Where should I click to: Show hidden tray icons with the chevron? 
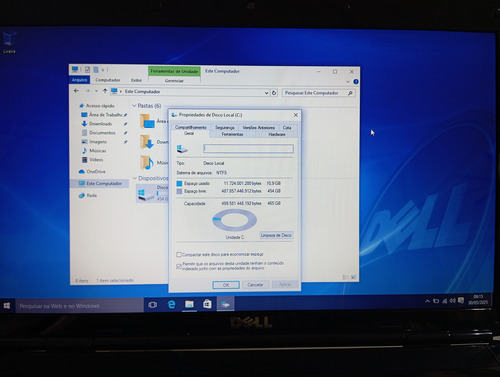pyautogui.click(x=427, y=301)
